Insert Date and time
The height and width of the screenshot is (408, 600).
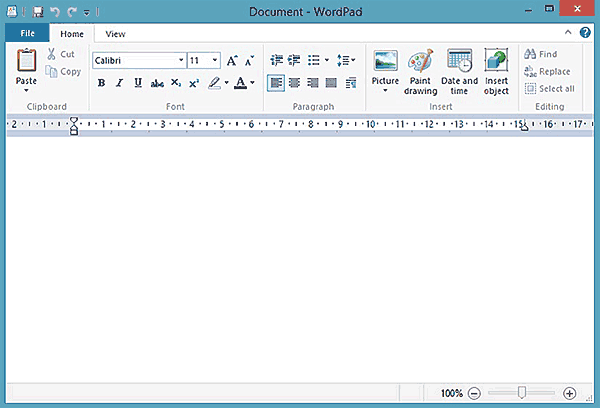point(459,60)
